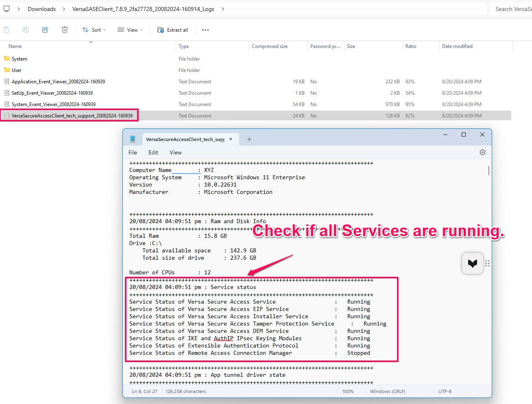Screen dimensions: 532x404
Task: Click 970 KB size of System_Event_Viewer row
Action: [392, 104]
